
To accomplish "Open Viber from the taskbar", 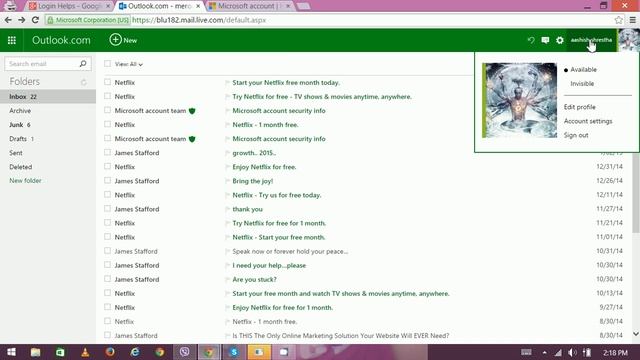I will pos(184,352).
